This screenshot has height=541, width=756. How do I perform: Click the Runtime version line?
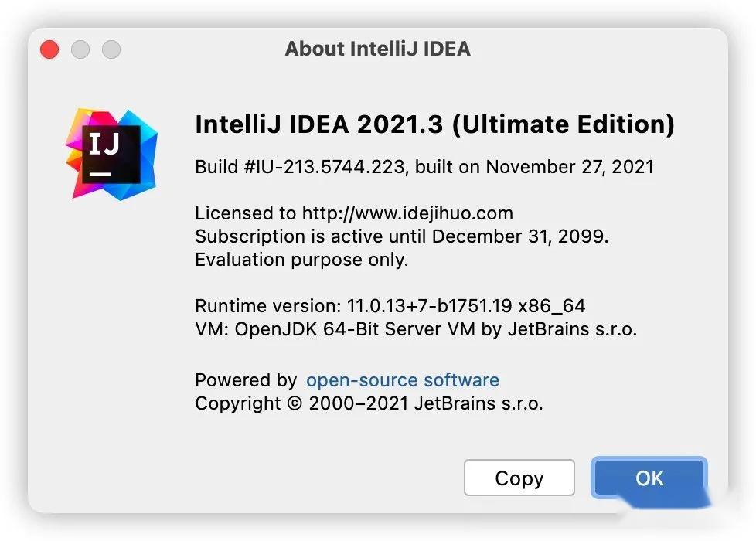pyautogui.click(x=395, y=305)
